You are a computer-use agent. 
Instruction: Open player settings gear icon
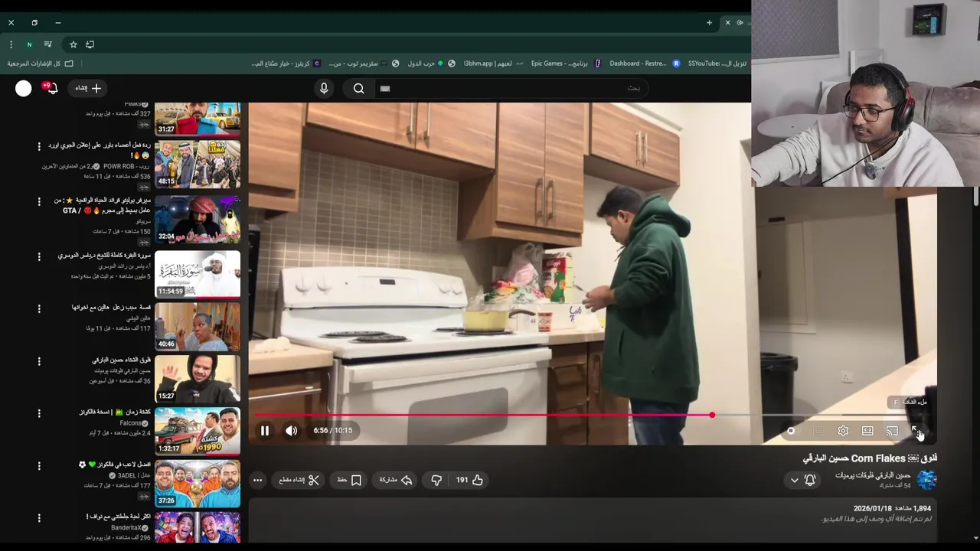click(843, 432)
